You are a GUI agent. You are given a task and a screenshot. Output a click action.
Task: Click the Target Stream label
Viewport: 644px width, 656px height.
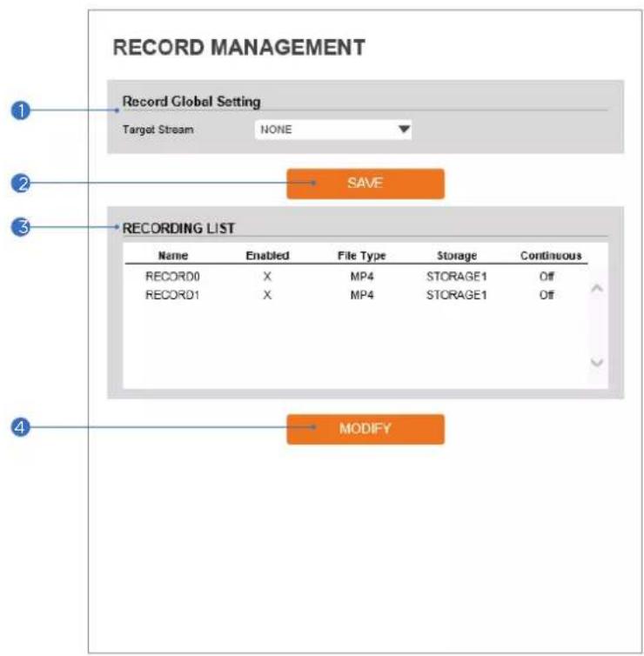tap(158, 130)
